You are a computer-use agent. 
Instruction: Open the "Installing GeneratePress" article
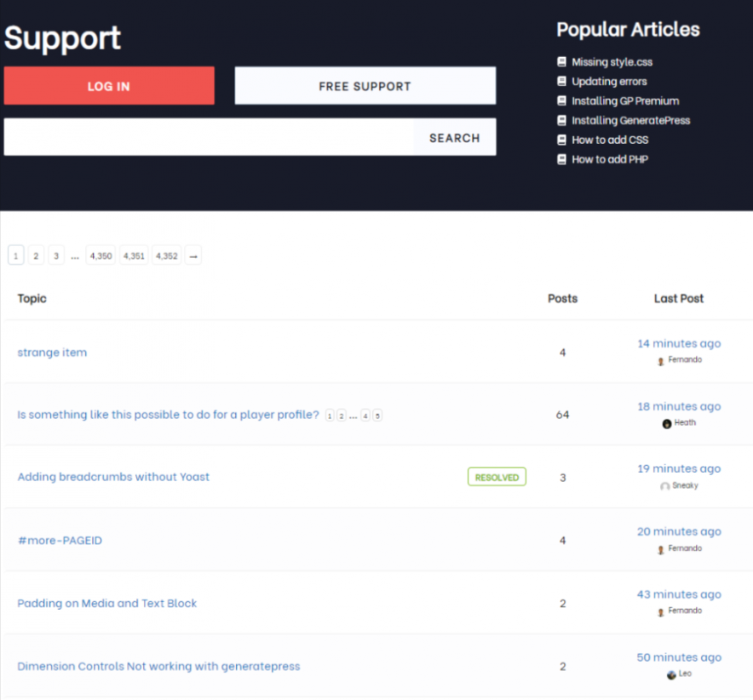631,120
